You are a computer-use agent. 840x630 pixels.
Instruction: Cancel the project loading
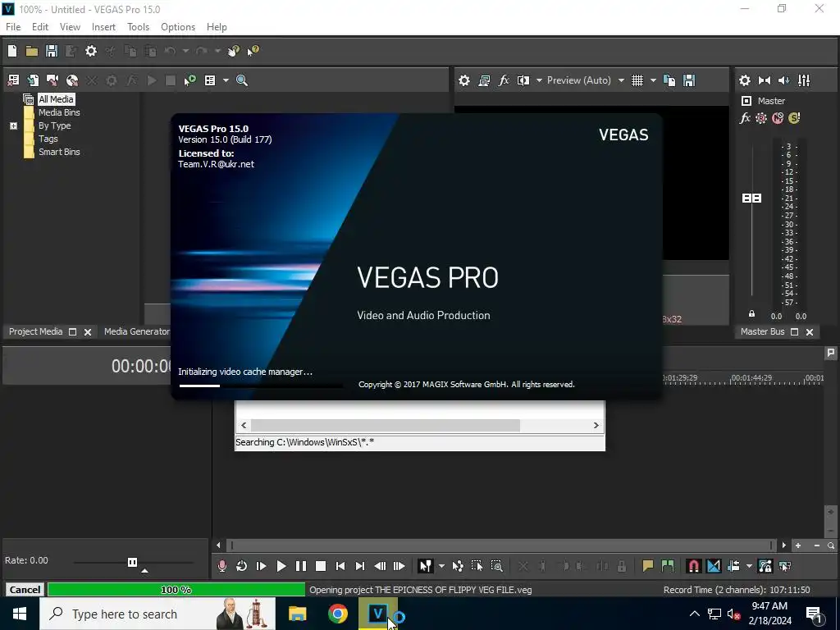[25, 590]
